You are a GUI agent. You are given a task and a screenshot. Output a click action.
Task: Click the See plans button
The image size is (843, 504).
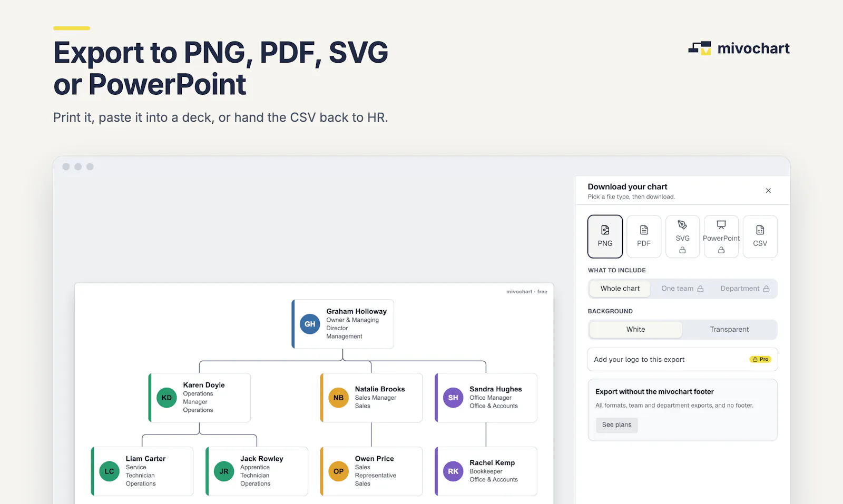click(616, 425)
